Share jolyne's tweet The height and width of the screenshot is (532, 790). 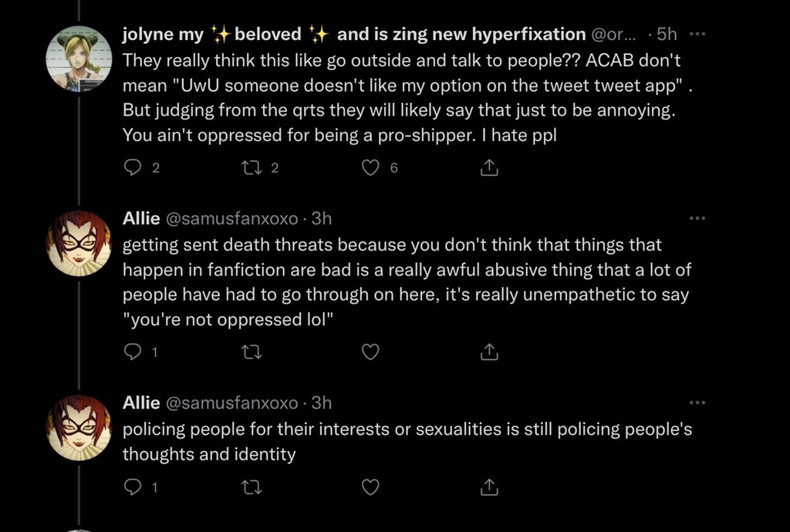[489, 167]
